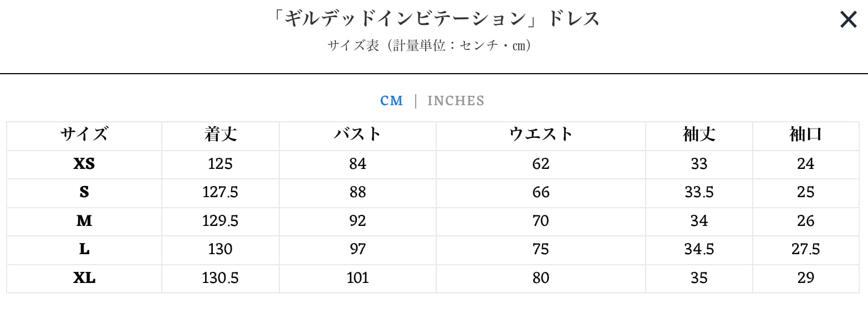Screen dimensions: 868x309
Task: Click the L 袖口 value 27.5
Action: [805, 249]
